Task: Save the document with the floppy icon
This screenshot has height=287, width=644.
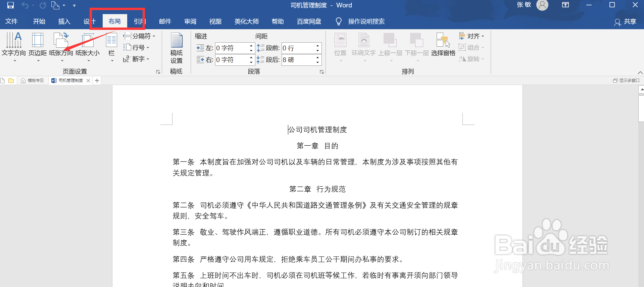Action: 10,5
